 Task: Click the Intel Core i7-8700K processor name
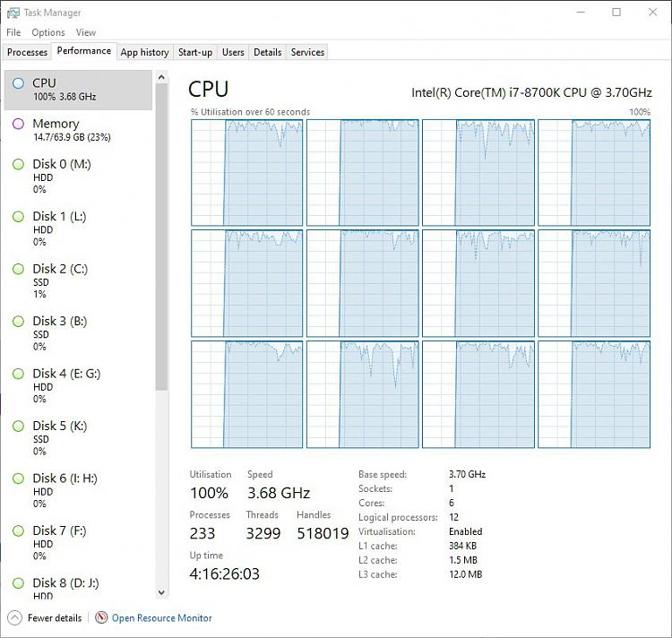click(x=531, y=93)
